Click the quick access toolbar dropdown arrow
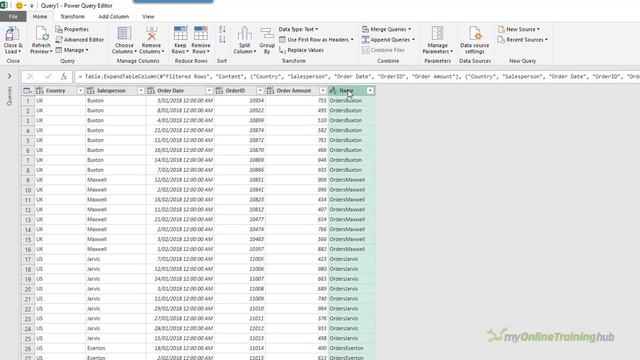640x360 pixels. pos(31,6)
